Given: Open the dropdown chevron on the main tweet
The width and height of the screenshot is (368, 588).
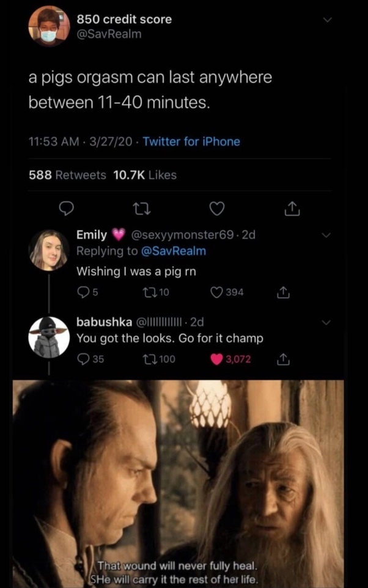Looking at the screenshot, I should point(328,18).
